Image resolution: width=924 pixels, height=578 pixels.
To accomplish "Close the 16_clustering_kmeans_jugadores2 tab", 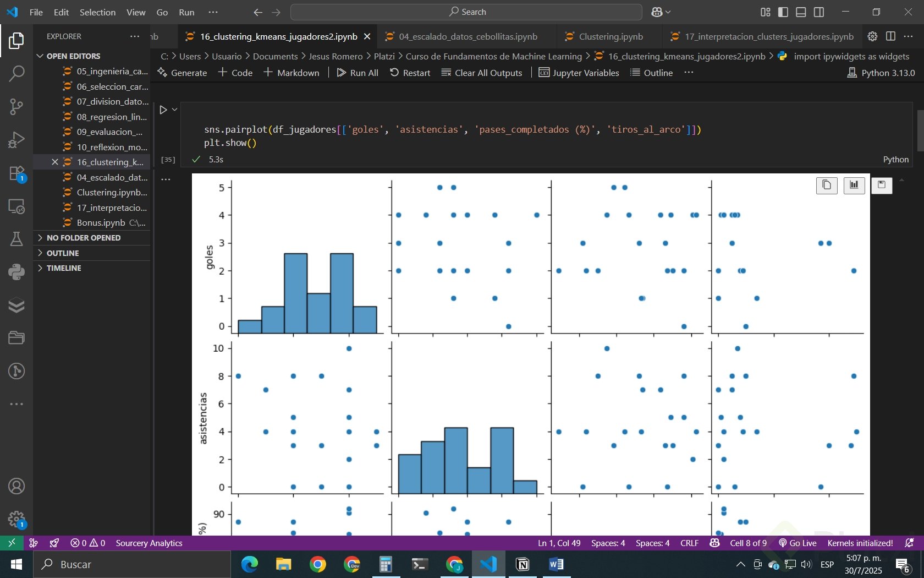I will [367, 36].
